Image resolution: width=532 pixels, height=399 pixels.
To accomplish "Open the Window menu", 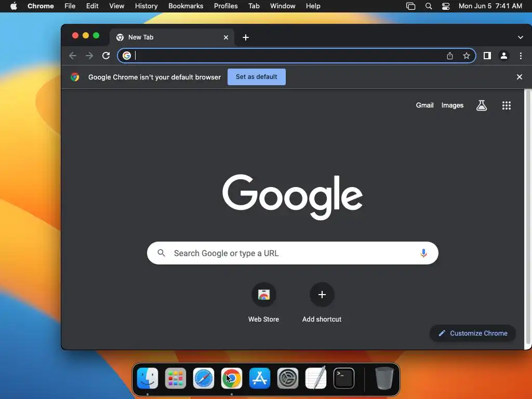I will (x=283, y=6).
